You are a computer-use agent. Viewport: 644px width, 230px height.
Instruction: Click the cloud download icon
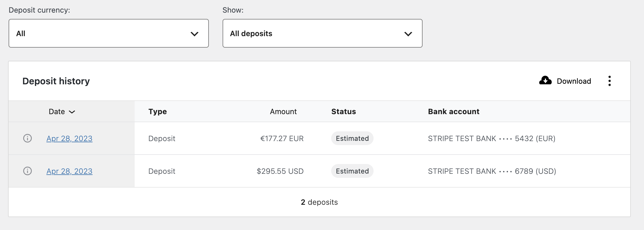point(545,81)
